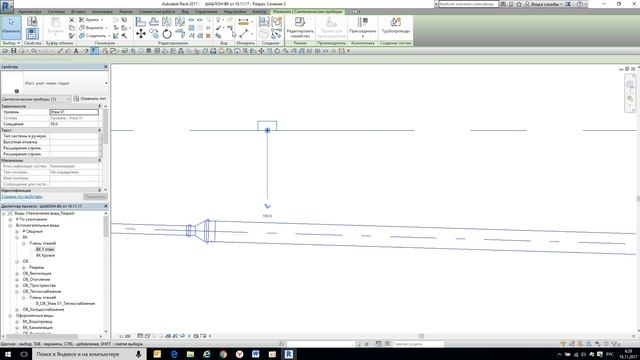Click the Смещение value field showing 50.0
Screen dimensions: 640x360
pyautogui.click(x=74, y=124)
